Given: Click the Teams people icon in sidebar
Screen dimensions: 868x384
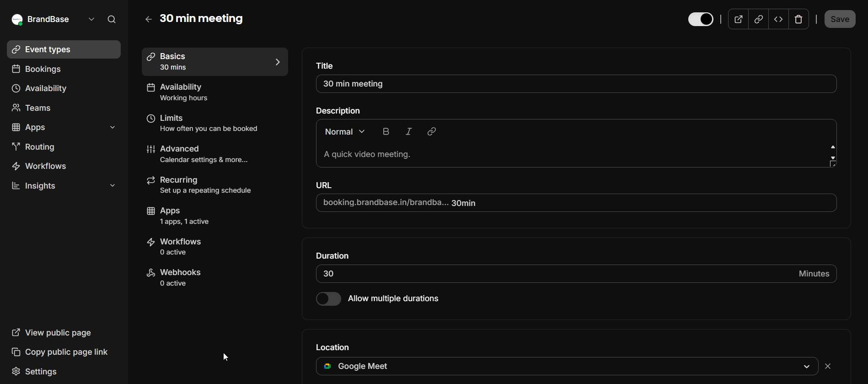Looking at the screenshot, I should [16, 108].
